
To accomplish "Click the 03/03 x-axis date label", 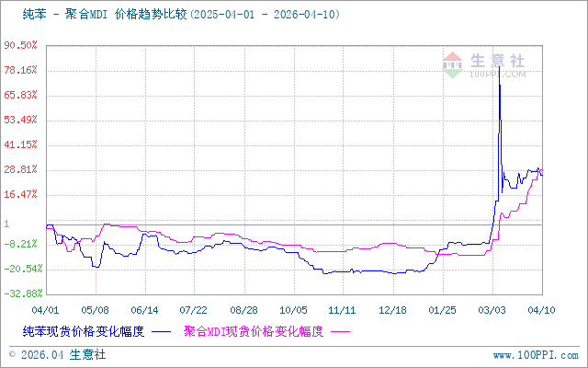I will (492, 310).
